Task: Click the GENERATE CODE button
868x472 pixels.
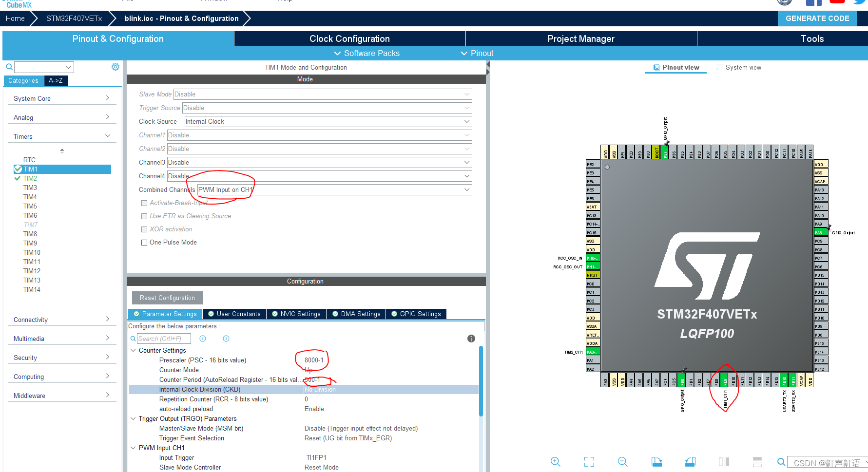Action: [817, 19]
